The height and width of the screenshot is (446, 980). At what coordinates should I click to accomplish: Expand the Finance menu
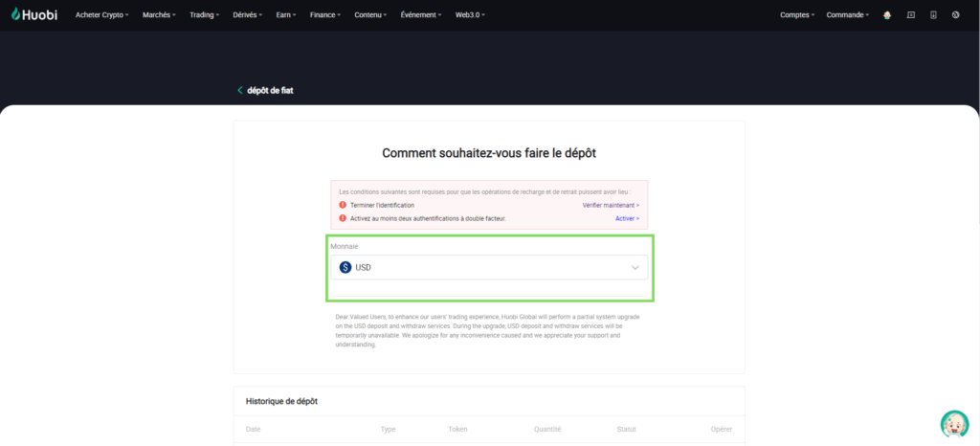point(325,15)
